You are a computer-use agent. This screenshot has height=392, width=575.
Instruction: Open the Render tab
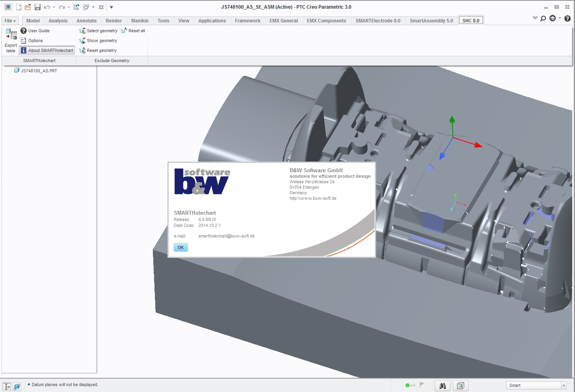click(114, 21)
